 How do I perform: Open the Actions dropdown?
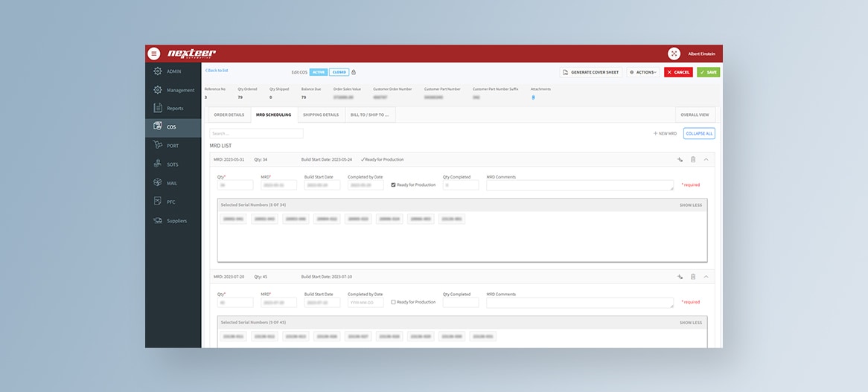pos(642,72)
